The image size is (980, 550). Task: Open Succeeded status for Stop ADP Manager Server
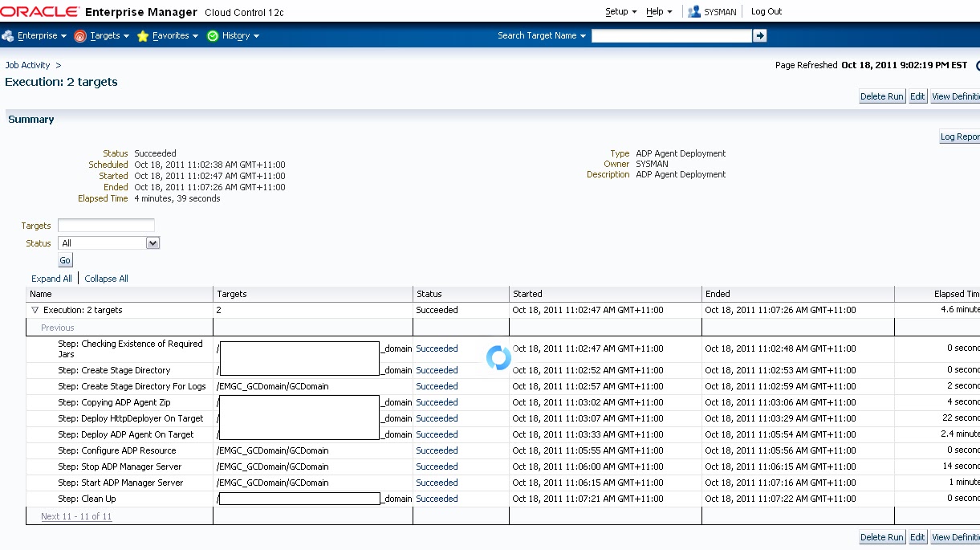pos(437,466)
